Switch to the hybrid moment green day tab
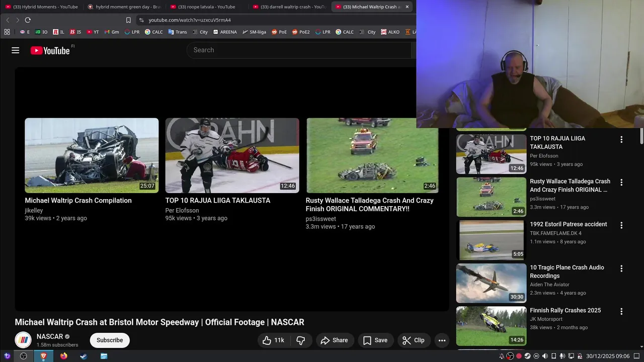Screen dimensions: 644x362 124,7
